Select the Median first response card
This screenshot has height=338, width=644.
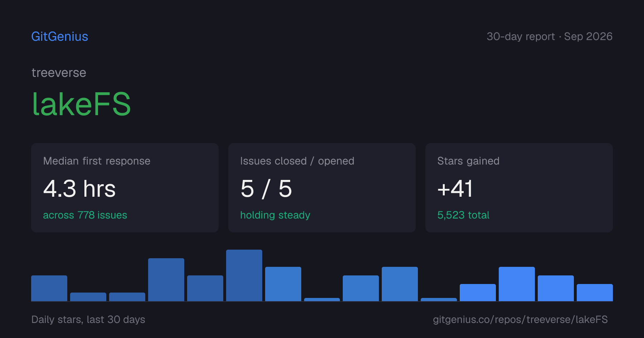point(125,188)
